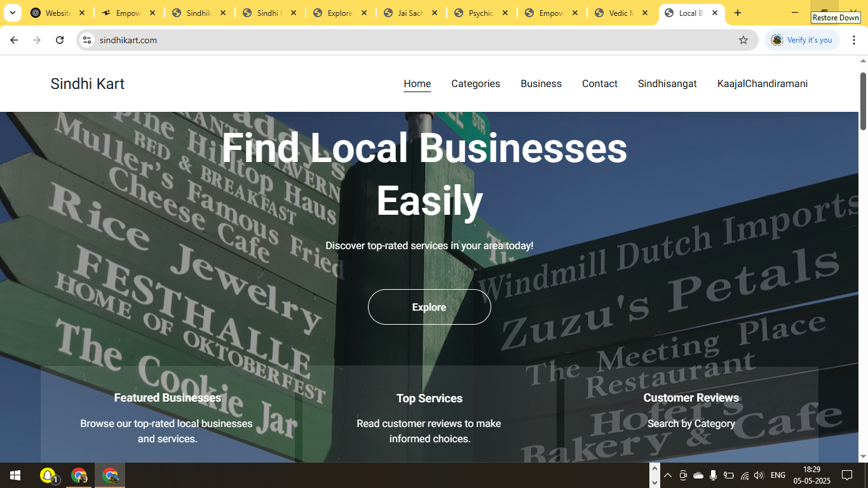Screen dimensions: 868x488
Task: Click the site information icon in address bar
Action: point(87,40)
